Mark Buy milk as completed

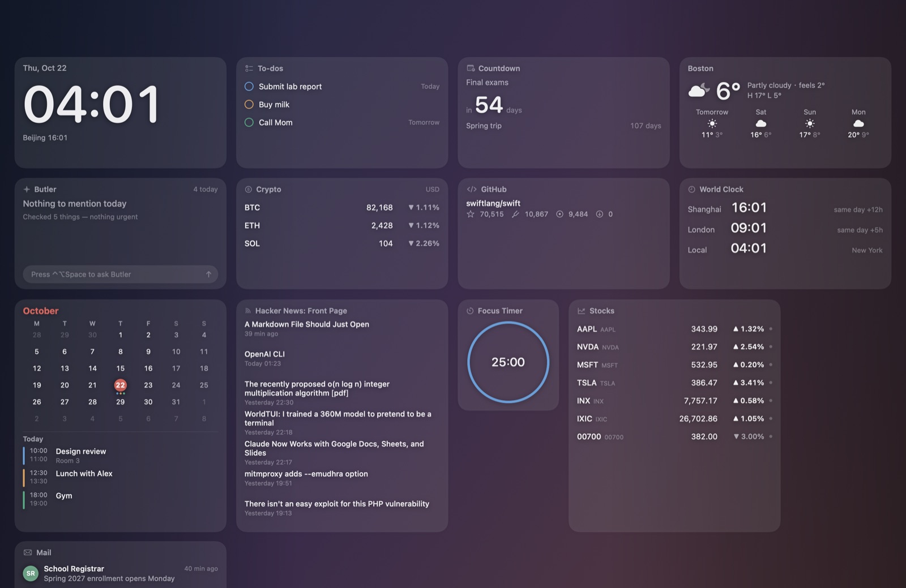pyautogui.click(x=249, y=105)
